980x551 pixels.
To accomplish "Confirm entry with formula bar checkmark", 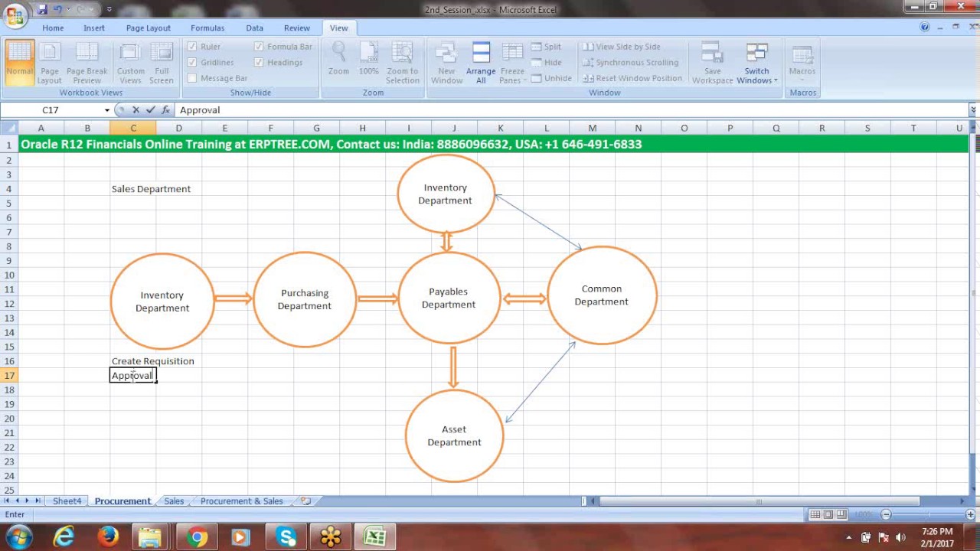I will (150, 110).
